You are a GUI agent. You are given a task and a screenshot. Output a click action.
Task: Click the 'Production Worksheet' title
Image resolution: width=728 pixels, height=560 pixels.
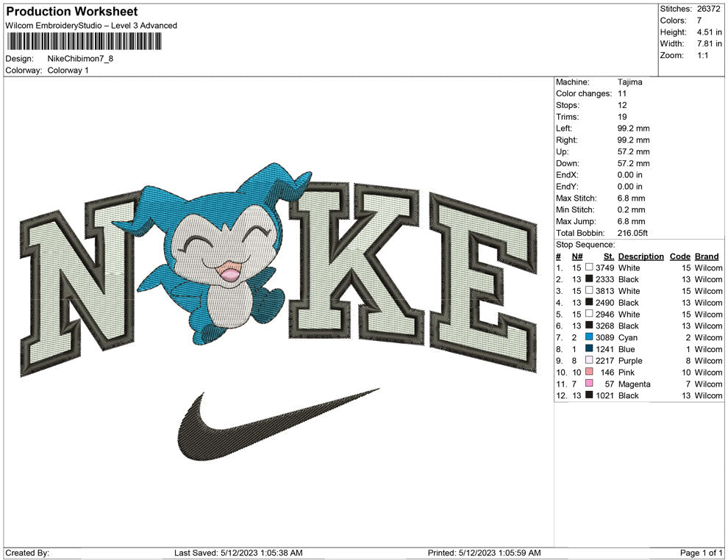pyautogui.click(x=72, y=12)
